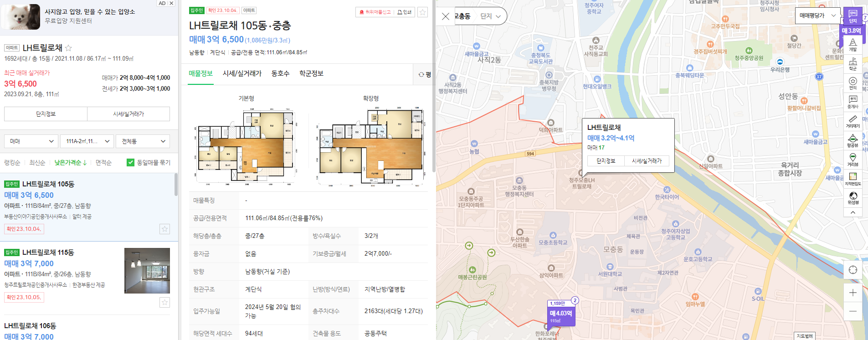Switch to 위성뷰 satellite view

(853, 198)
